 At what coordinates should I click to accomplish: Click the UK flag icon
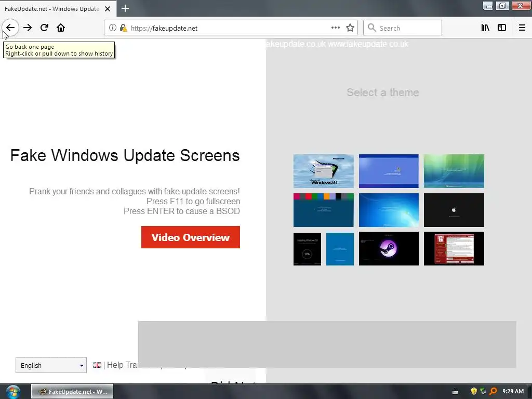point(97,365)
